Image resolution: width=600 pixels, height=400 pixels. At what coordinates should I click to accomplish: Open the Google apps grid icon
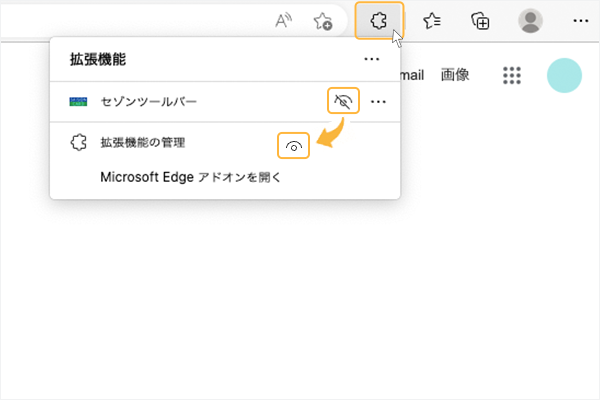(512, 76)
